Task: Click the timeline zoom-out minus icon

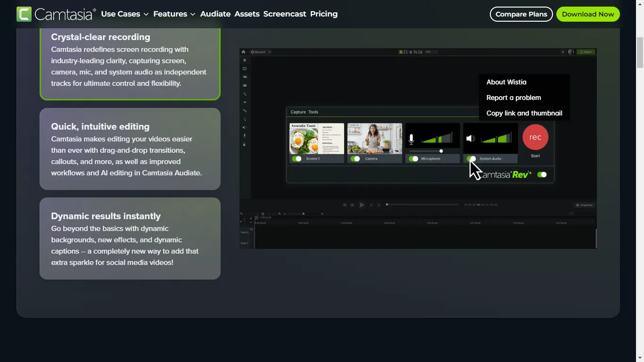Action: click(285, 214)
